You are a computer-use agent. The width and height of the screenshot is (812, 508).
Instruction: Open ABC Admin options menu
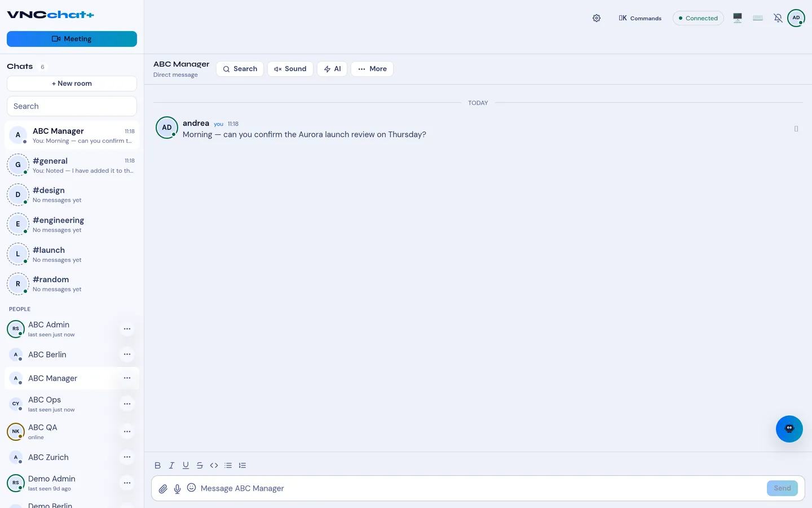point(127,329)
